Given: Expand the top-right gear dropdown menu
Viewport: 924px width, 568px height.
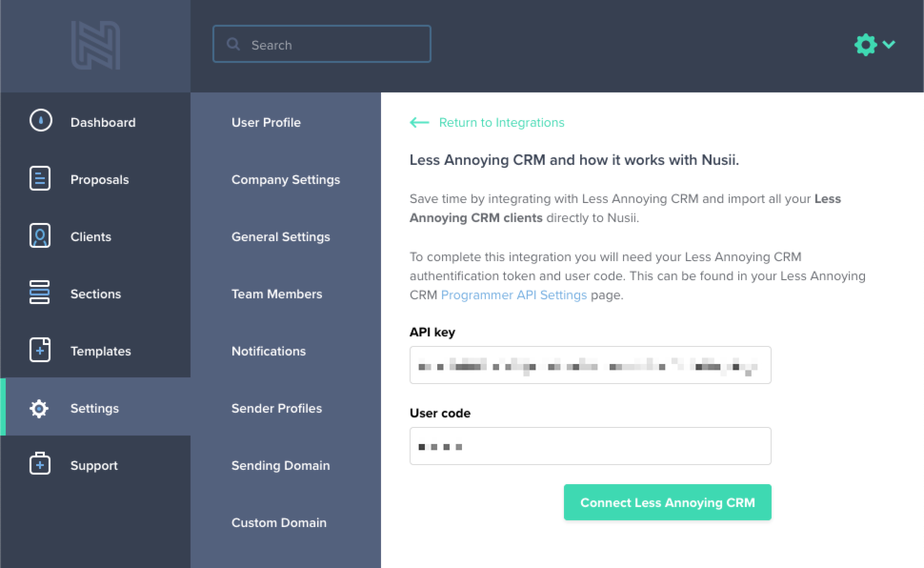Looking at the screenshot, I should pos(874,45).
